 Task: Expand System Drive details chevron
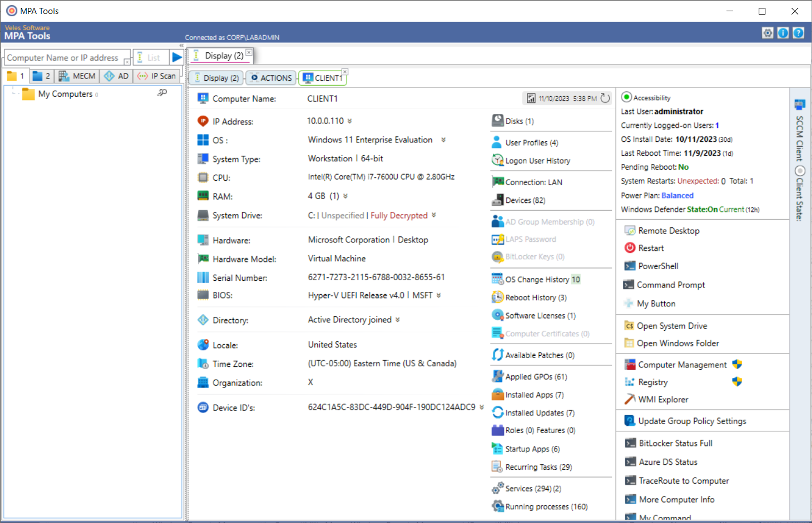click(x=433, y=215)
